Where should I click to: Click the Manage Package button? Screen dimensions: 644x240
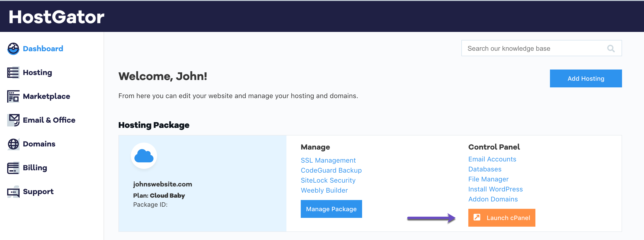pos(331,209)
